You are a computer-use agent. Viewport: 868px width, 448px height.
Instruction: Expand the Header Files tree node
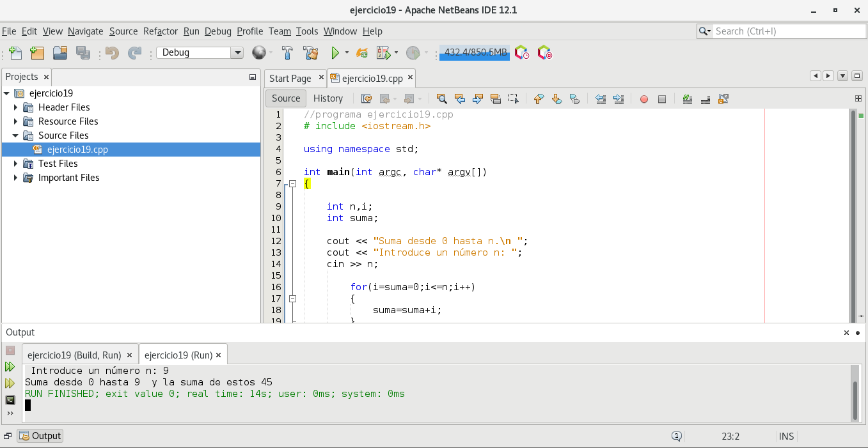coord(16,107)
